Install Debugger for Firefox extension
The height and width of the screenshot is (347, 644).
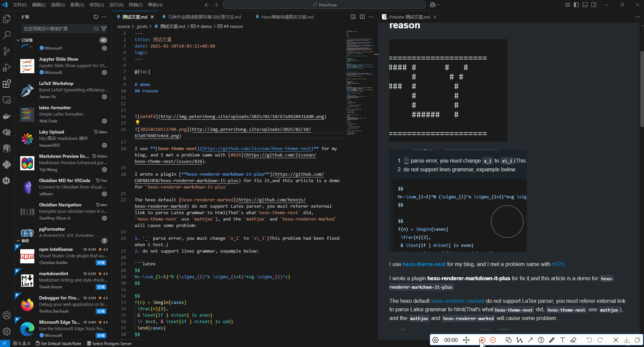tap(101, 311)
